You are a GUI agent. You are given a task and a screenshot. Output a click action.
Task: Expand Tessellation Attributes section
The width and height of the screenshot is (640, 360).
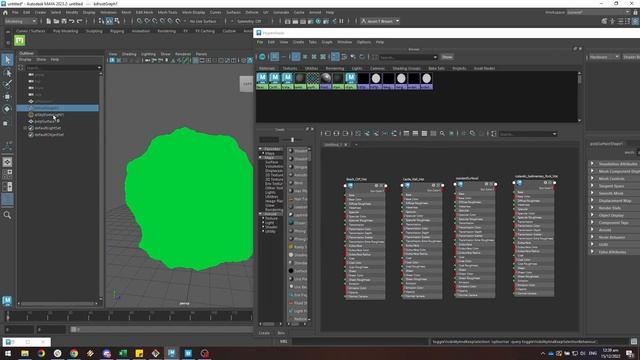click(x=592, y=164)
